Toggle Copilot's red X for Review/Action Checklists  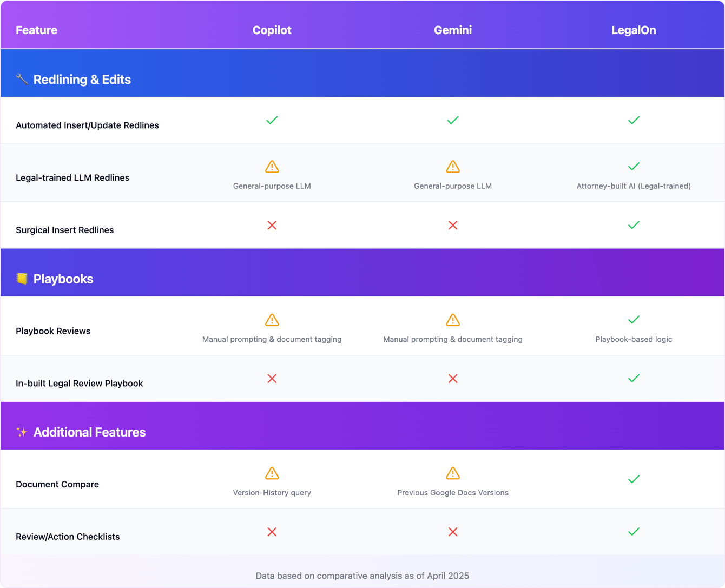point(272,532)
